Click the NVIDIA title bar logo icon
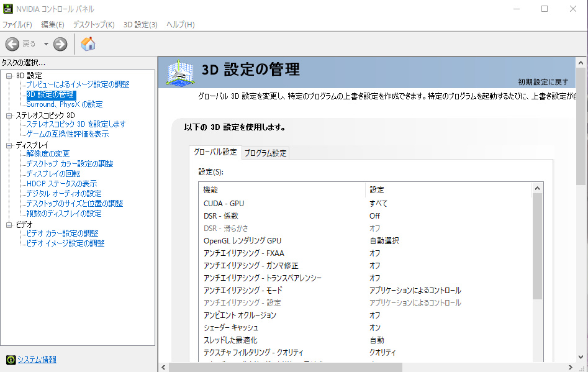This screenshot has height=372, width=588. coord(8,9)
